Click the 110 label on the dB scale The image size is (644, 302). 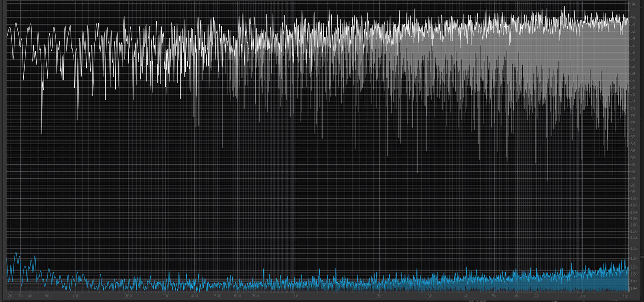click(x=634, y=231)
